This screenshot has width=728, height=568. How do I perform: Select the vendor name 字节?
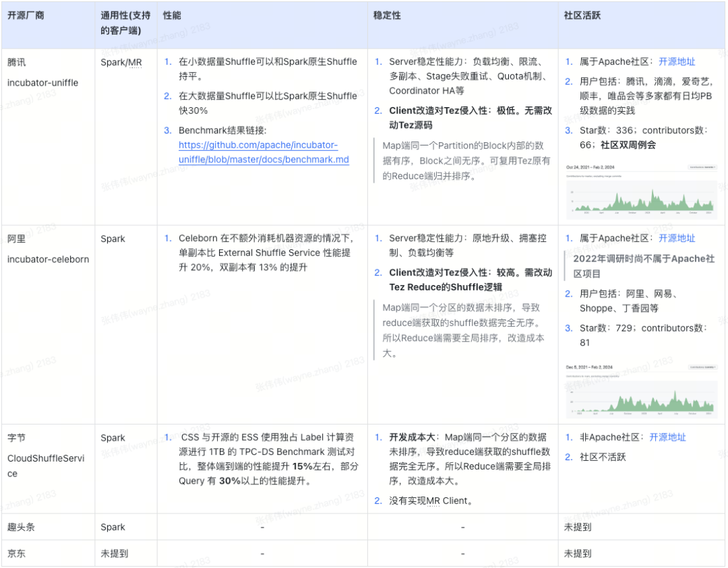click(17, 437)
